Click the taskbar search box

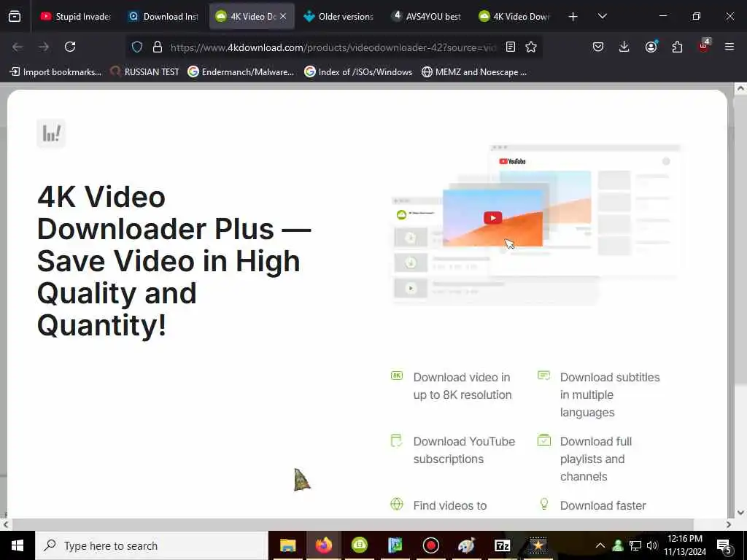[152, 545]
